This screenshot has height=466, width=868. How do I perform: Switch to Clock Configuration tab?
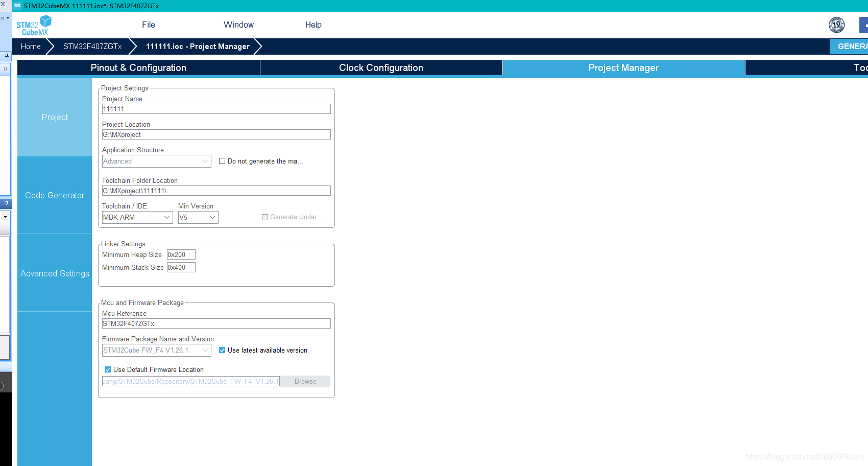coord(381,67)
